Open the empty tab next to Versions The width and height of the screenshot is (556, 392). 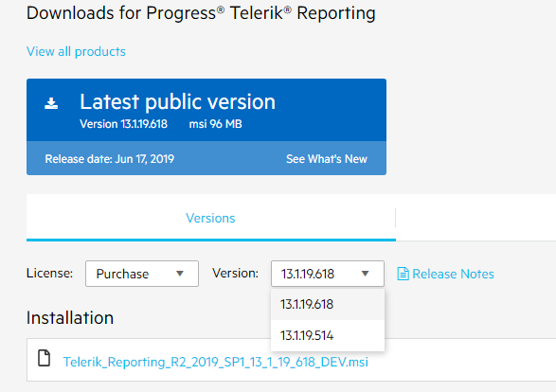point(475,218)
